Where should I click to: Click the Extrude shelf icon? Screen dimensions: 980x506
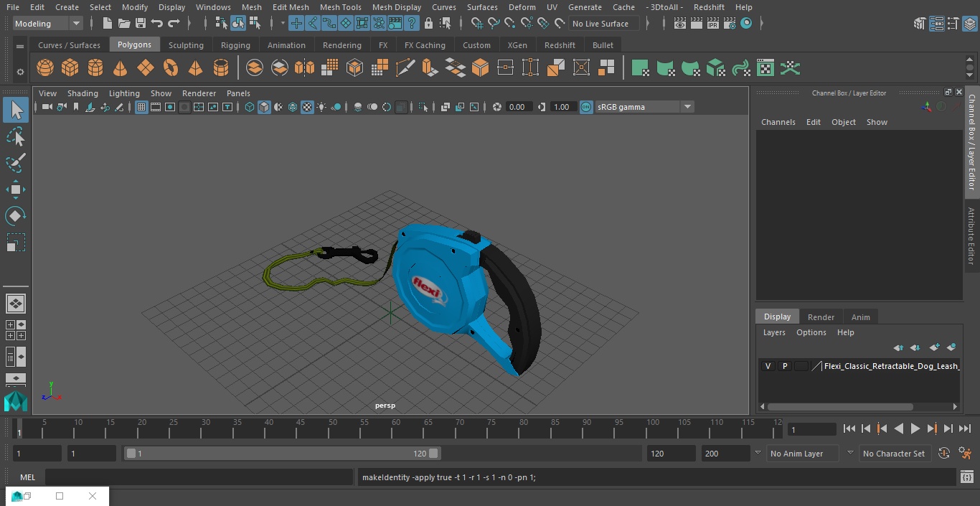[x=430, y=68]
